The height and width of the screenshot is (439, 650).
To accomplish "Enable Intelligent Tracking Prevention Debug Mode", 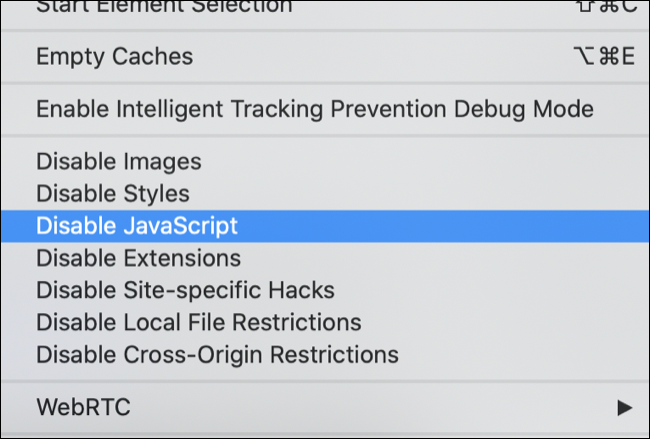I will point(315,108).
